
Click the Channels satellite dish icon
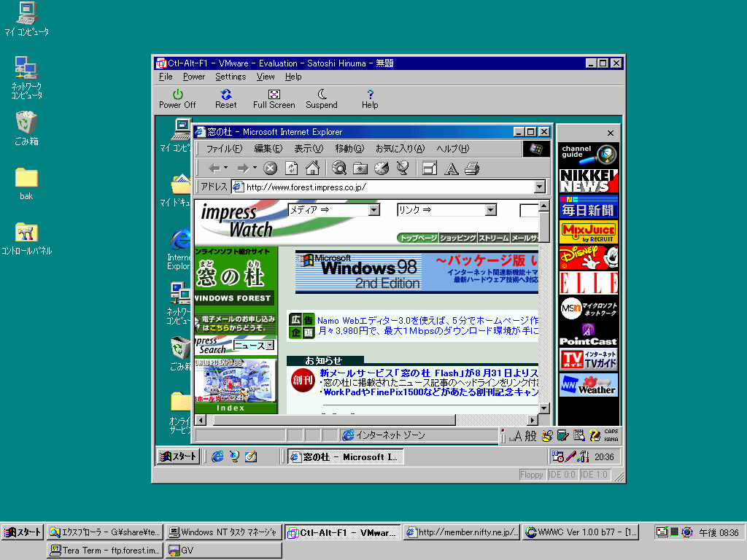tap(403, 168)
